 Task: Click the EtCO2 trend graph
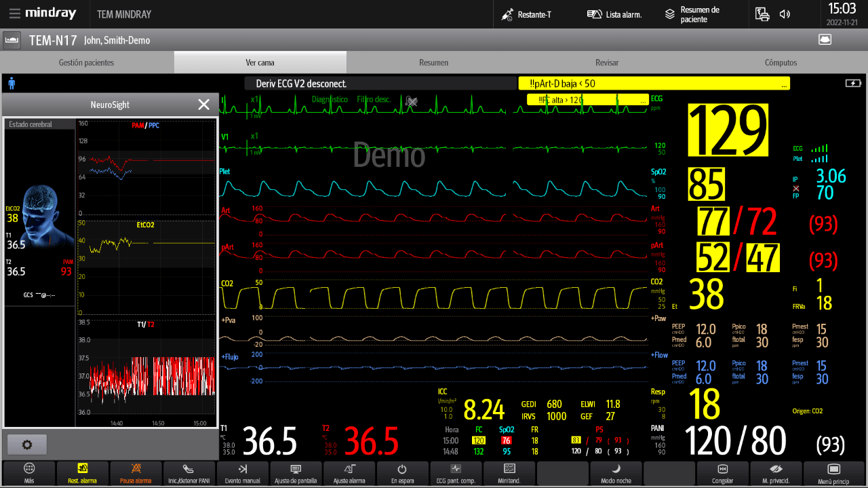pos(146,266)
